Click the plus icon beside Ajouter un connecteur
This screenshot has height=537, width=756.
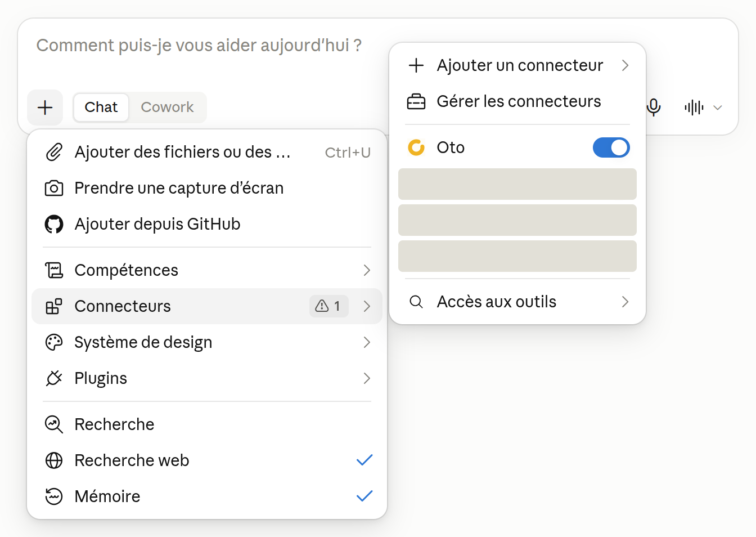pos(416,65)
